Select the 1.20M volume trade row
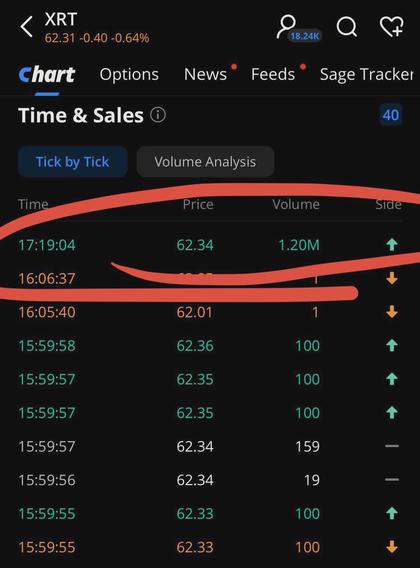Viewport: 420px width, 568px height. click(x=210, y=245)
